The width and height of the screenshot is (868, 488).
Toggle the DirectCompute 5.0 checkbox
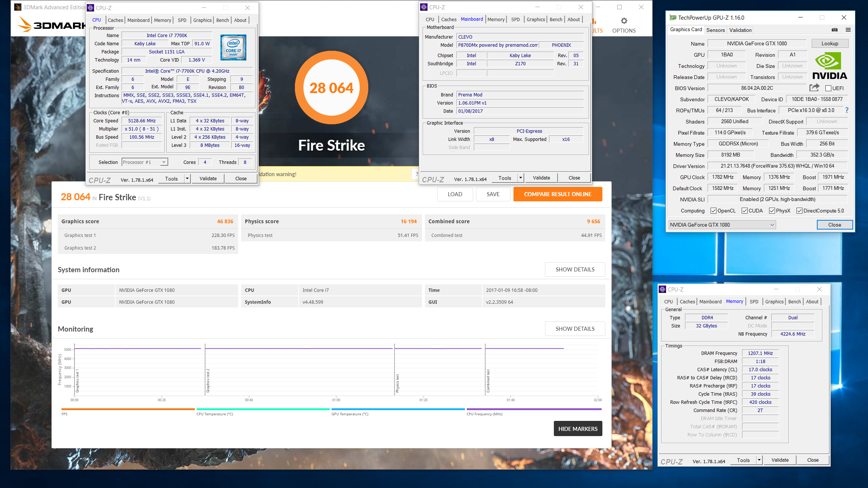pos(799,211)
